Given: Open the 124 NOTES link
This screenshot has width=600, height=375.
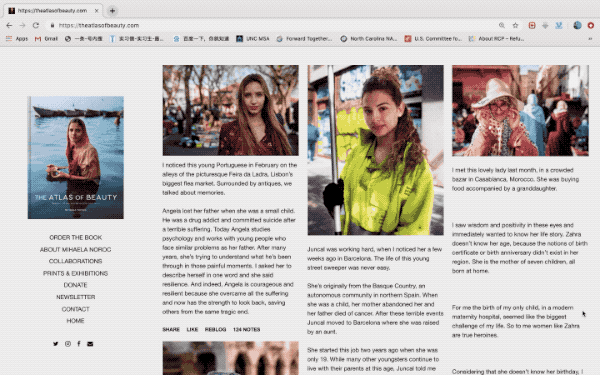Looking at the screenshot, I should (247, 329).
